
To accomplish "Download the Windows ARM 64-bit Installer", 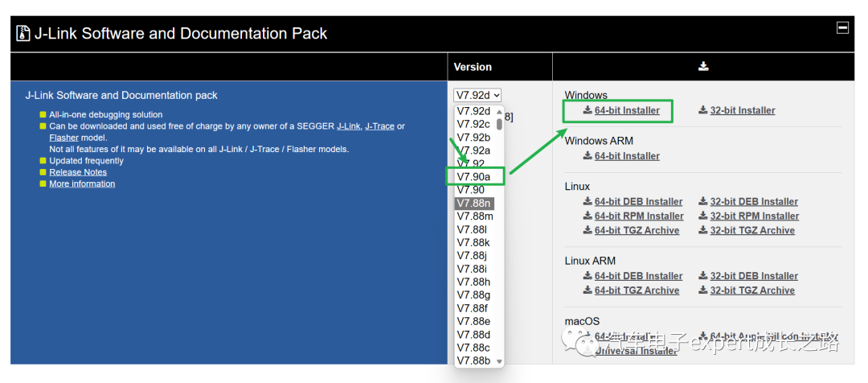I will 627,156.
